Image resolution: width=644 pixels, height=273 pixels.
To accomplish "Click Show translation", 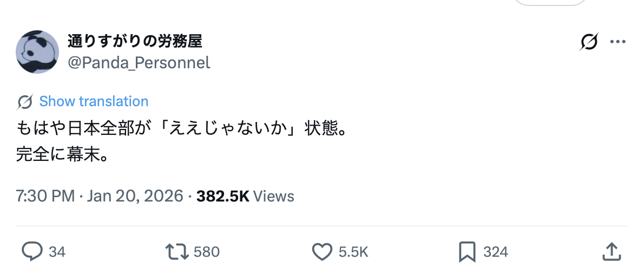I will tap(94, 101).
